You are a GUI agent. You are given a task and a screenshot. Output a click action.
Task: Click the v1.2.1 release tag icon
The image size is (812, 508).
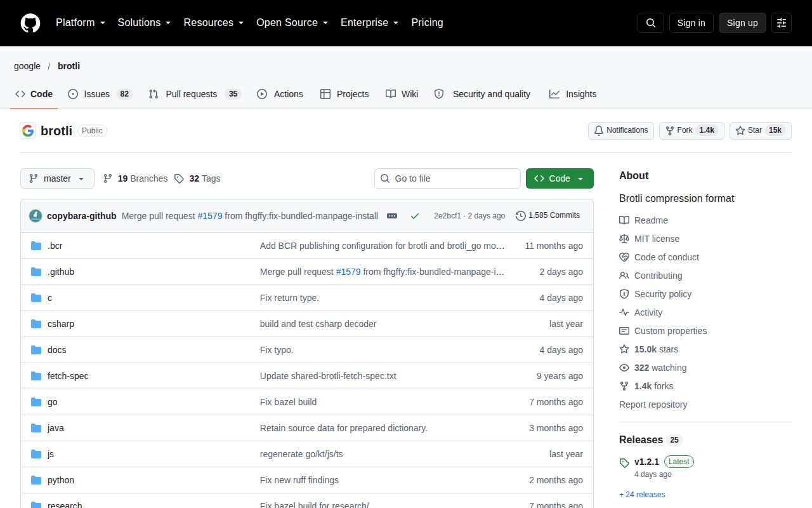click(624, 463)
